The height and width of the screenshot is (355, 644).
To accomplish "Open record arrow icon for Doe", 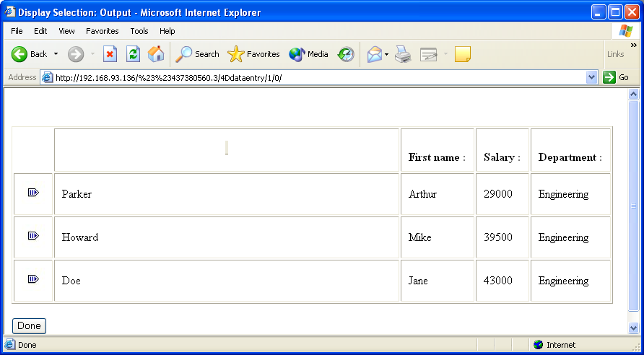I will click(33, 279).
